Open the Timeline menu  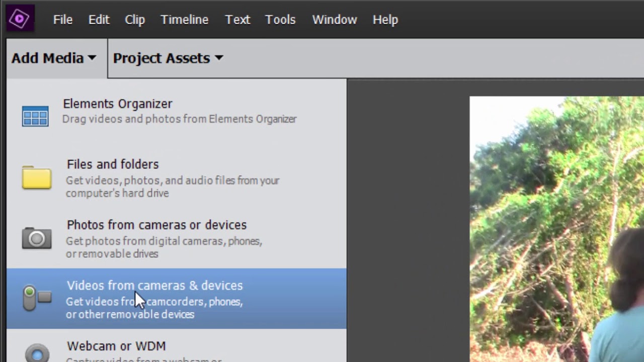184,20
